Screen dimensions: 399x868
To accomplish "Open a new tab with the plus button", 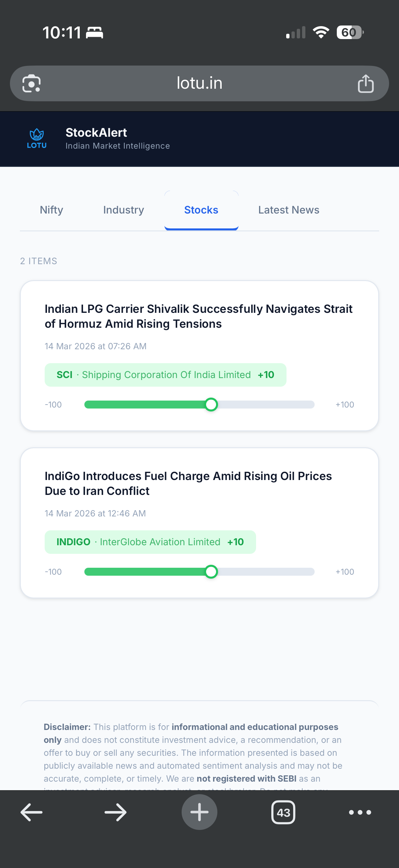I will tap(199, 812).
